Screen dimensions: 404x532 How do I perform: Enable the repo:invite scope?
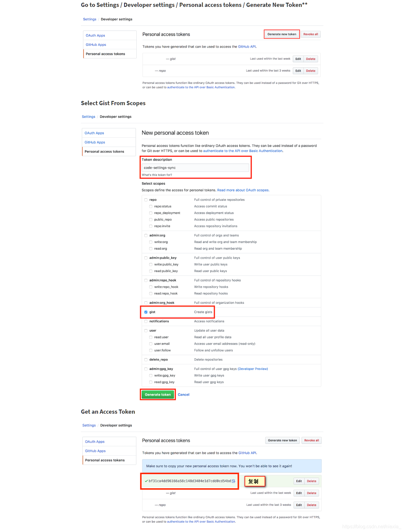[x=151, y=226]
